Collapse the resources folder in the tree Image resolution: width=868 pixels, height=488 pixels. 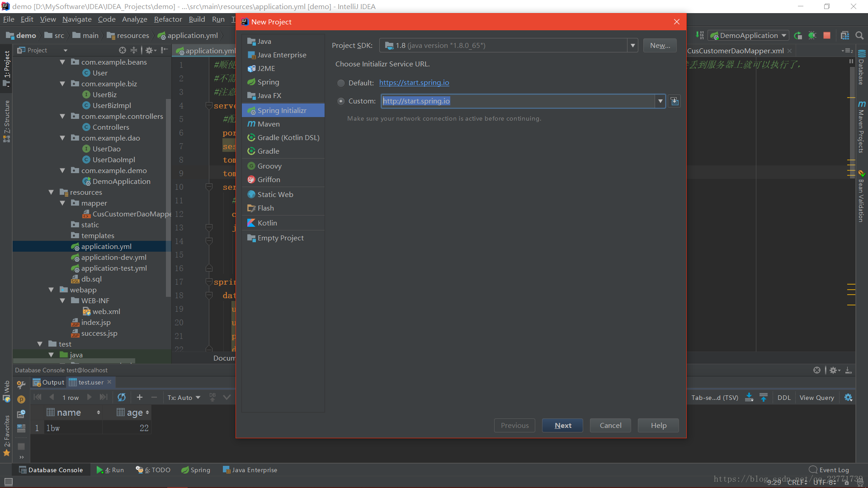(x=51, y=192)
